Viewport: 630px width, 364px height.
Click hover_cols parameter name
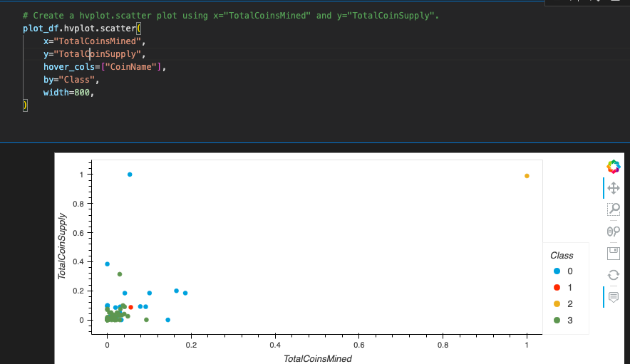(x=69, y=67)
